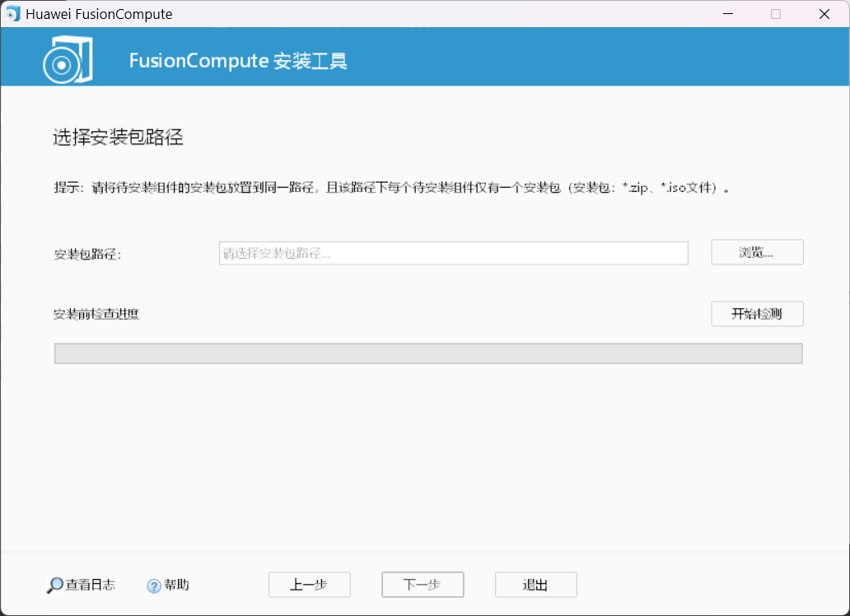Click the magnifier icon for 查看日志
The height and width of the screenshot is (616, 850).
pos(54,585)
